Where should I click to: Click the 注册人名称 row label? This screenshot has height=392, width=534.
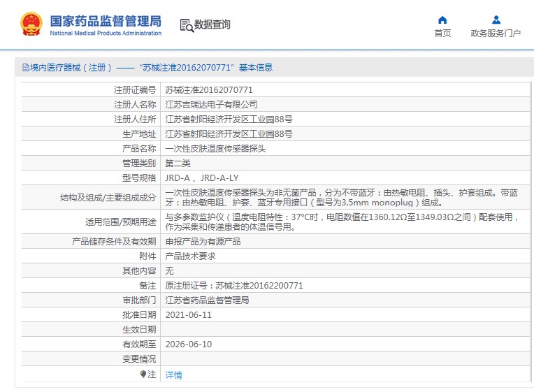[135, 105]
